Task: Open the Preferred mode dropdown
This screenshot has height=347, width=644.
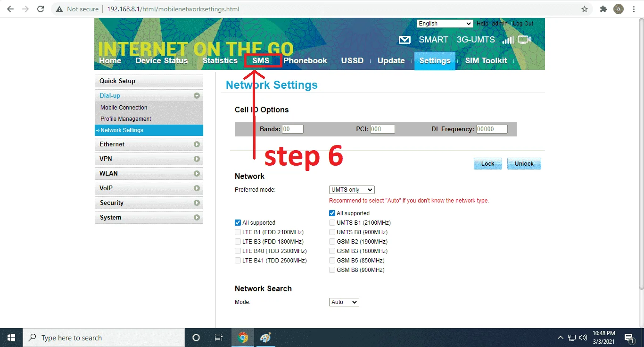Action: coord(352,190)
